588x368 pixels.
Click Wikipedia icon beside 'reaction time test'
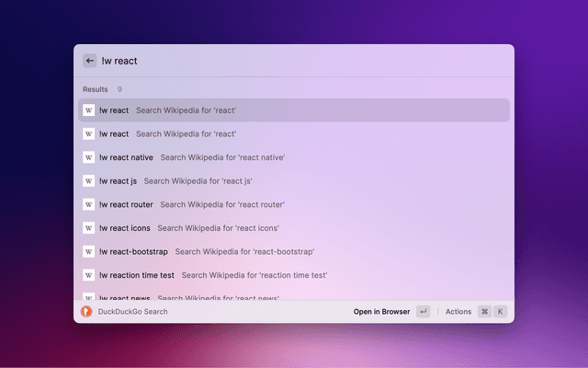[89, 275]
